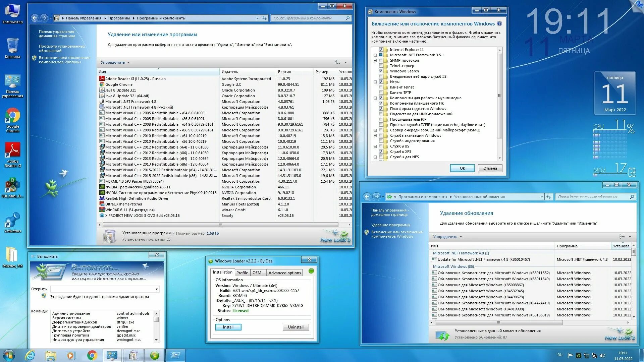Screen dimensions: 644x362
Task: Click refresh button in Installed Updates address bar
Action: (549, 197)
